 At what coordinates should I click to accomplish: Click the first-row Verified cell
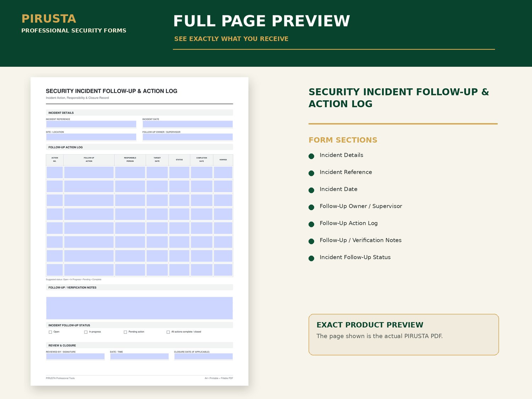(x=223, y=172)
